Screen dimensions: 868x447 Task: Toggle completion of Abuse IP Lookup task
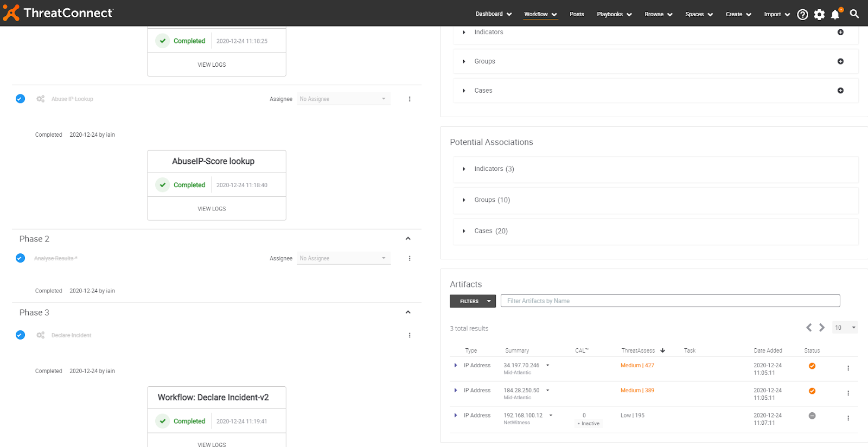(20, 99)
